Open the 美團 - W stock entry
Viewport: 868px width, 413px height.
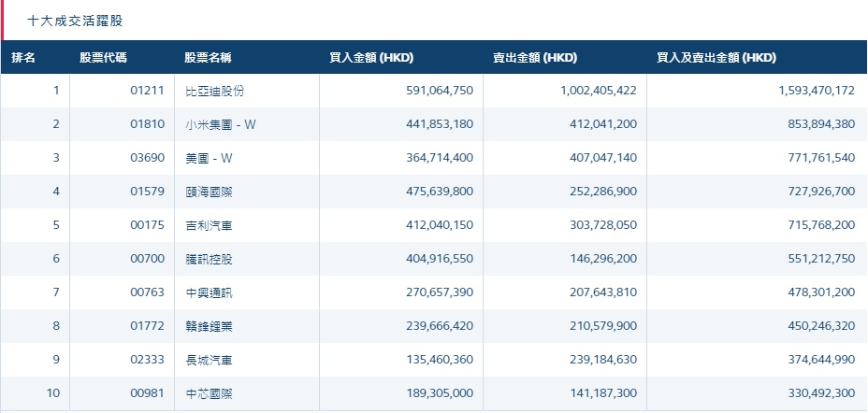(210, 158)
